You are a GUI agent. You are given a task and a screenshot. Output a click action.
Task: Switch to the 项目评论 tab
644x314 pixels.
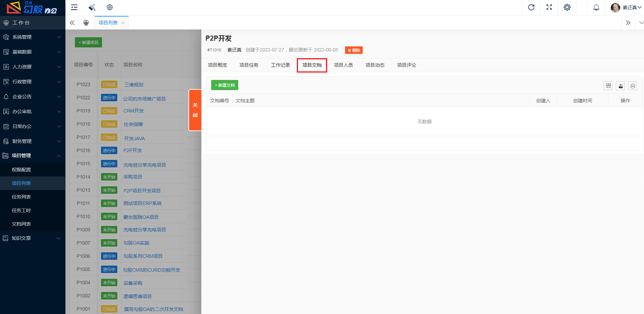pyautogui.click(x=406, y=65)
